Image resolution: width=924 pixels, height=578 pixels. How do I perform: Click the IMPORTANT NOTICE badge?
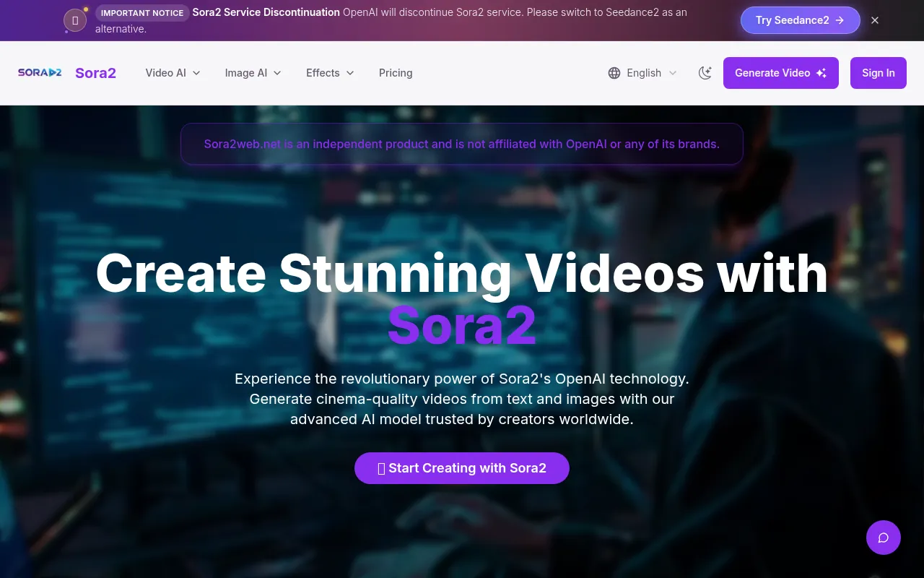coord(142,13)
